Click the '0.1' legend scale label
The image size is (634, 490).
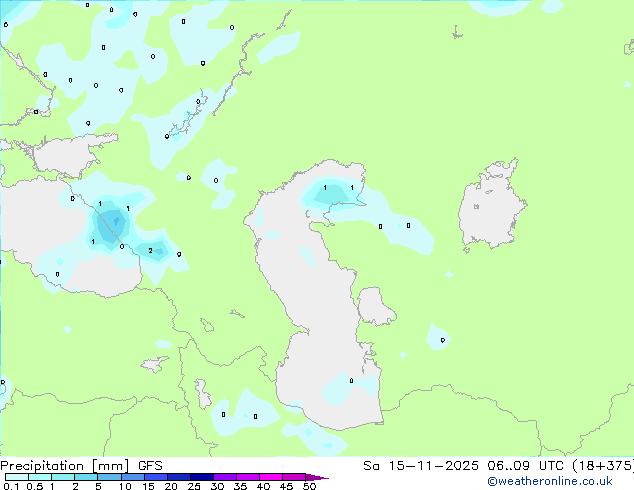[x=11, y=486]
